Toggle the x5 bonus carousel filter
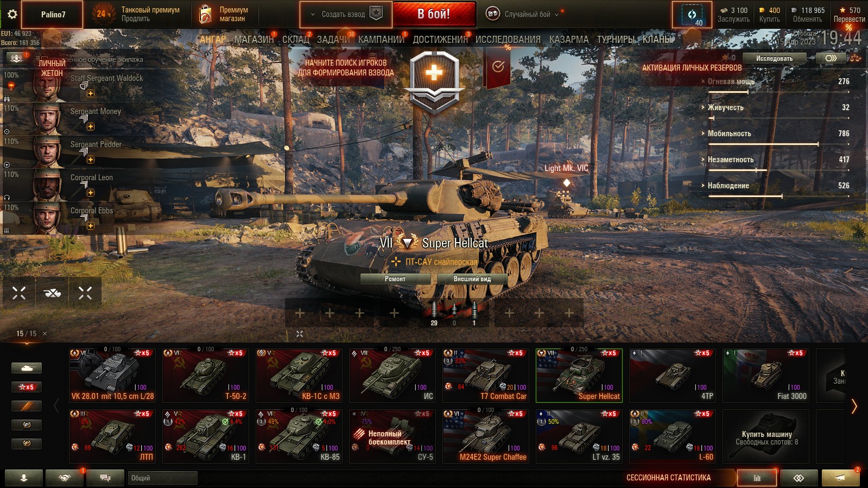 click(x=27, y=387)
